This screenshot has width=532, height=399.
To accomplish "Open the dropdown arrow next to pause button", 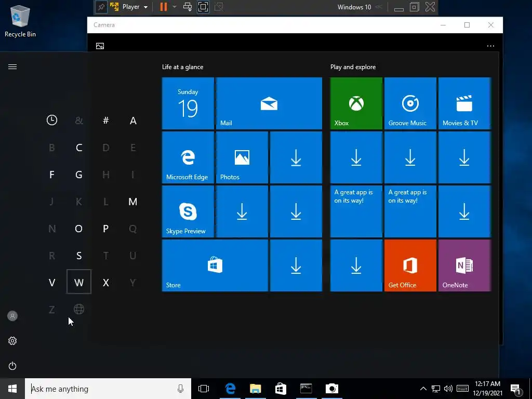I will tap(175, 7).
